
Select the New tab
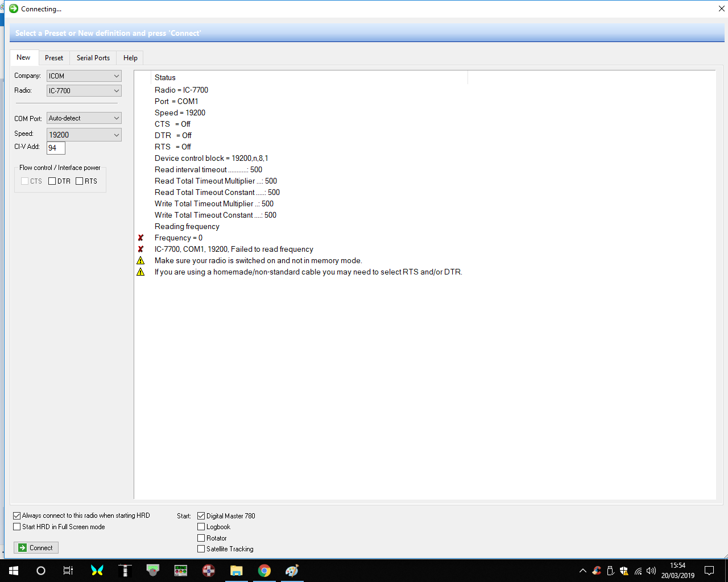24,57
